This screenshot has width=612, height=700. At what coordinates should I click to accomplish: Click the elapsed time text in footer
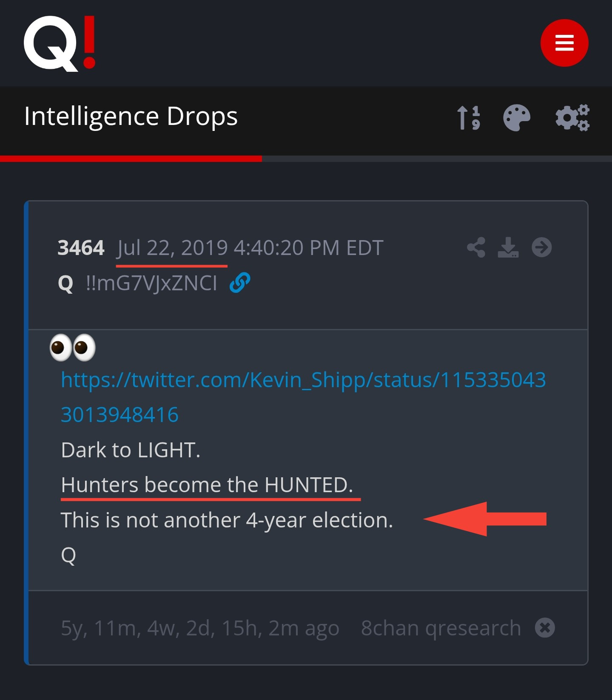click(x=200, y=628)
